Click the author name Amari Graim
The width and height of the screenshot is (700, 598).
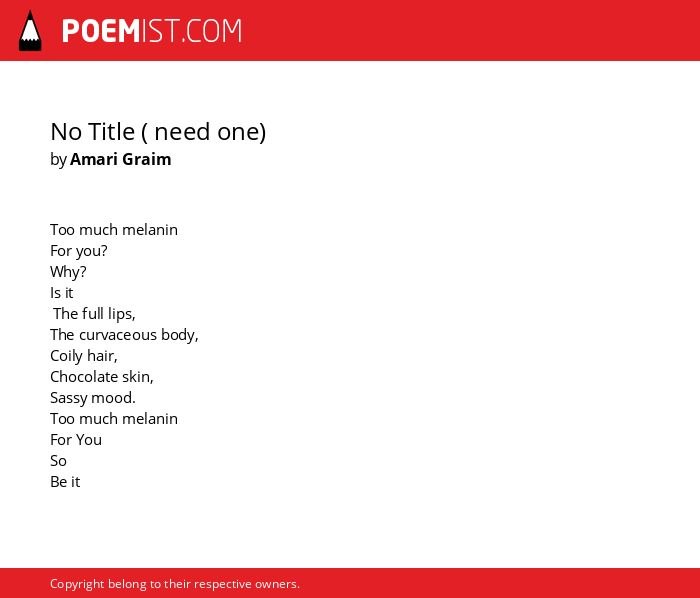(x=121, y=159)
